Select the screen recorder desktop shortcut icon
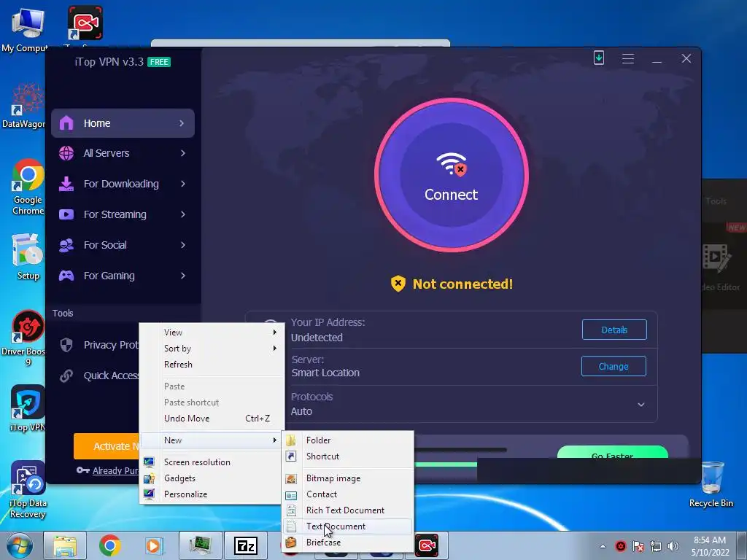 pos(85,23)
